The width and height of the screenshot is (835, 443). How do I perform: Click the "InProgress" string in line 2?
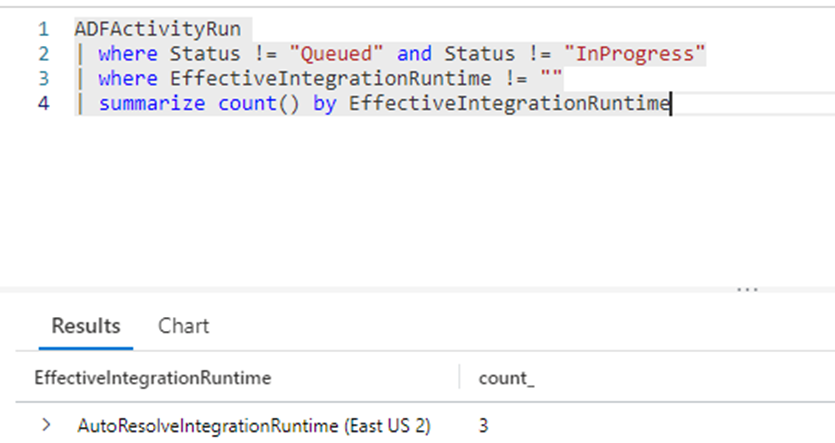point(635,54)
